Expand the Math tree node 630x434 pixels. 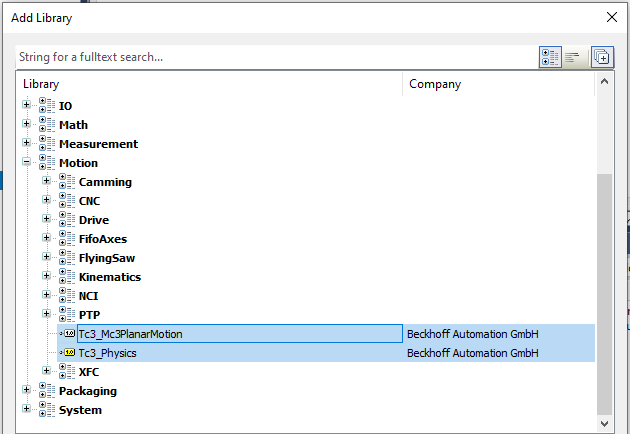(x=27, y=123)
